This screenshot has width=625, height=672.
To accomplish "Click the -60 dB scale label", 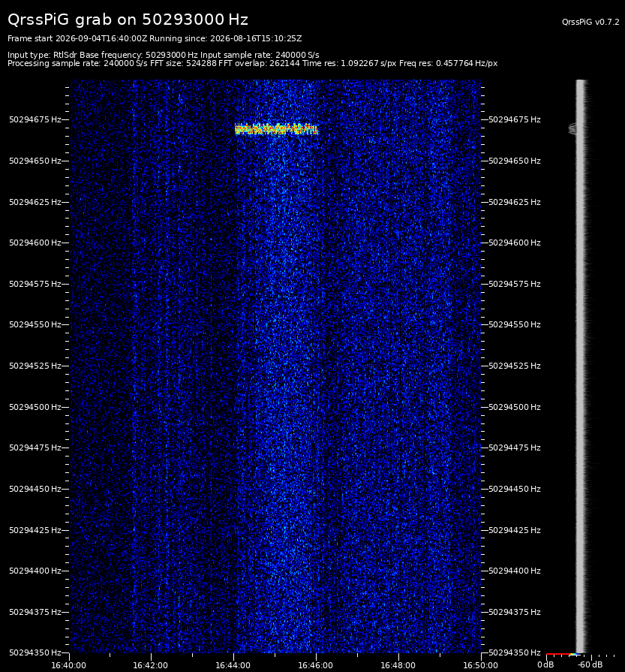I will tap(590, 664).
